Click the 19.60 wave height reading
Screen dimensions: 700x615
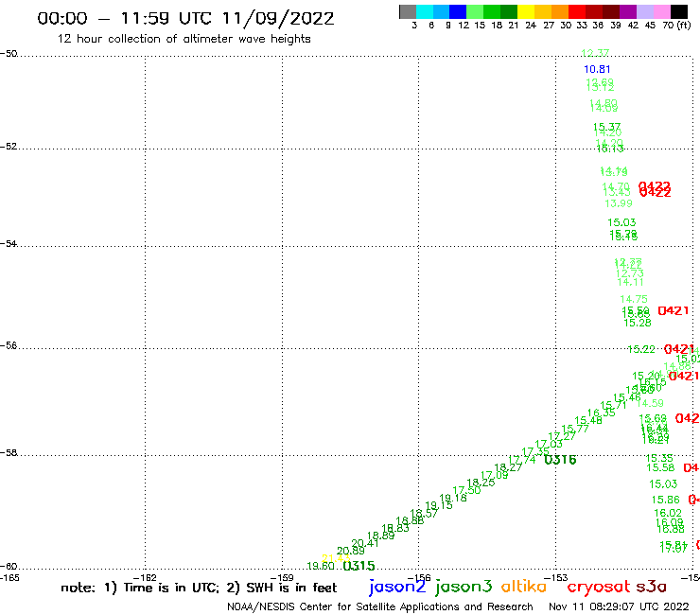[321, 566]
